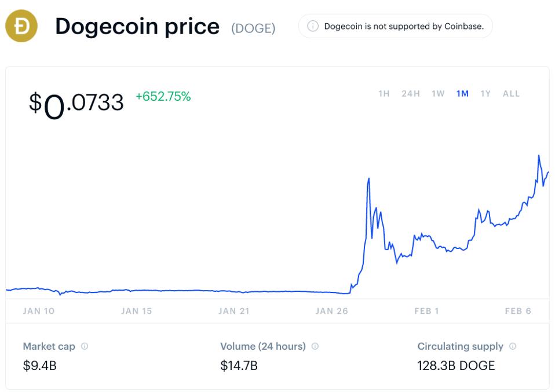Click the Dogecoin logo icon
The width and height of the screenshot is (555, 392).
coord(21,26)
